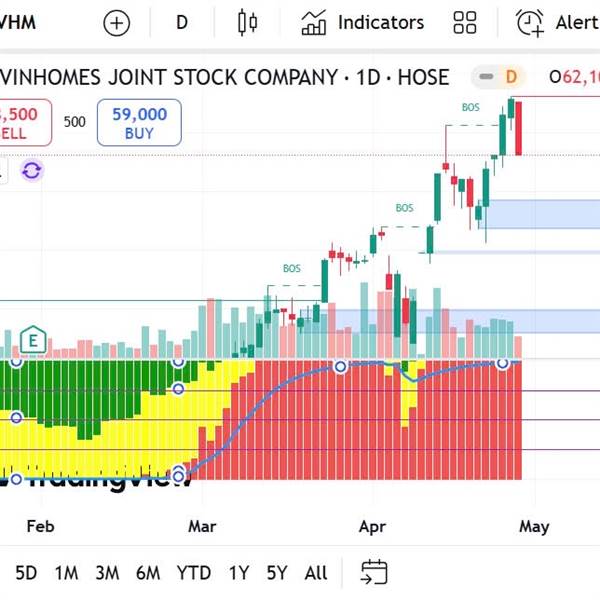This screenshot has height=600, width=600.
Task: Click the VINHOMES JOINT STOCK COMPANY title
Action: pyautogui.click(x=169, y=77)
